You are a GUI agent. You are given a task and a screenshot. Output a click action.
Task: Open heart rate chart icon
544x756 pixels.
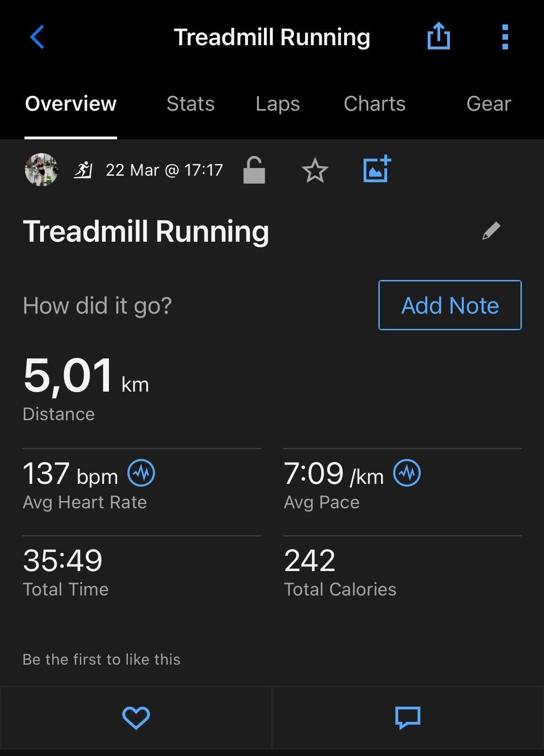pyautogui.click(x=141, y=473)
